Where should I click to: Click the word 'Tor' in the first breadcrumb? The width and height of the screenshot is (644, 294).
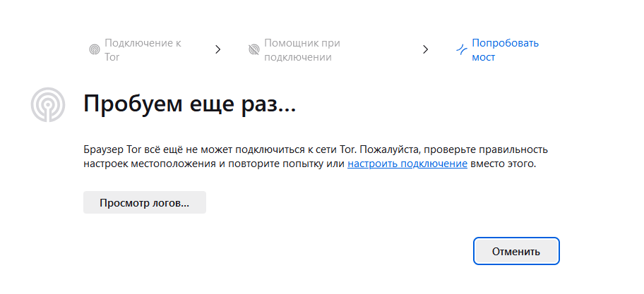112,57
